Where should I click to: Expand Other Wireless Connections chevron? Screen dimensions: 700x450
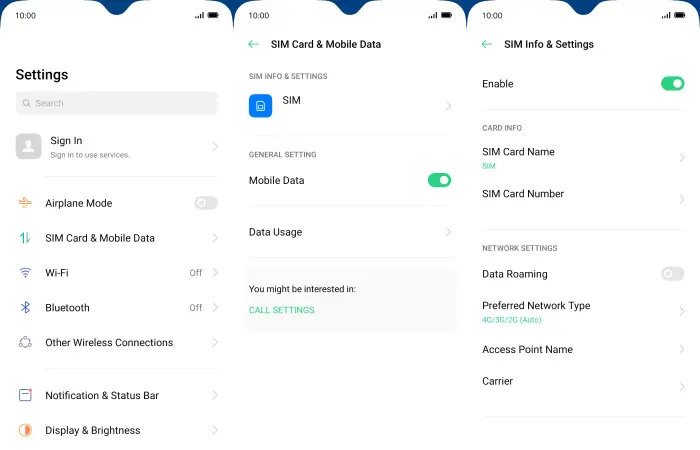[215, 342]
